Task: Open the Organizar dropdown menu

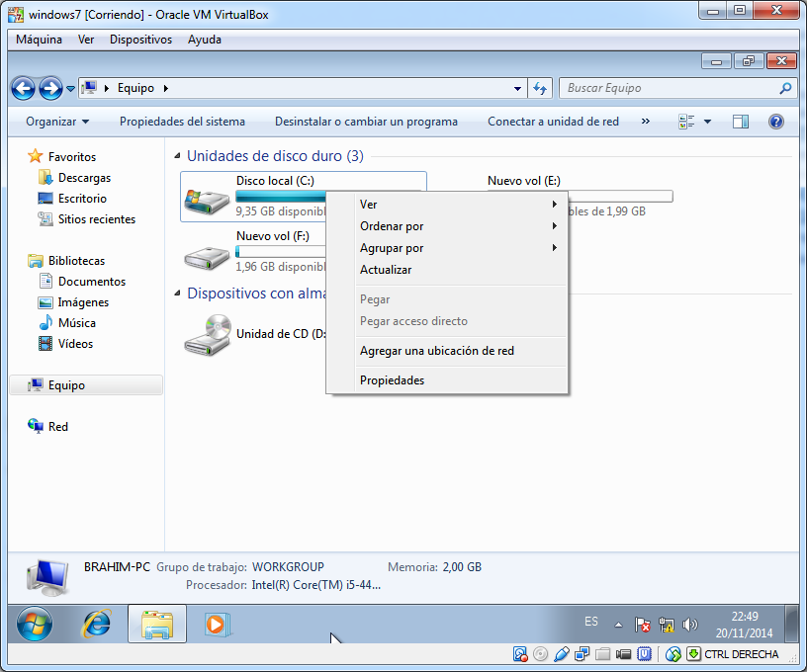Action: coord(57,122)
